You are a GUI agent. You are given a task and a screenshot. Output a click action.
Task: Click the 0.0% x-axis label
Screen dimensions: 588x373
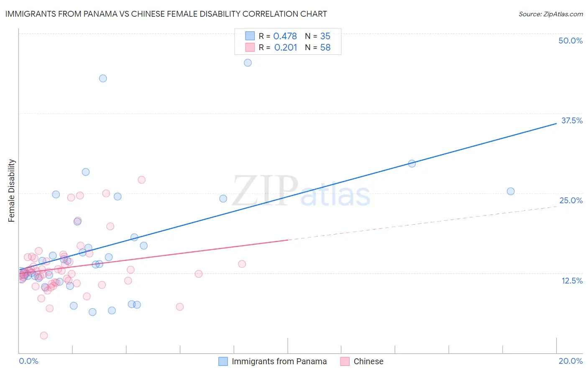point(28,361)
